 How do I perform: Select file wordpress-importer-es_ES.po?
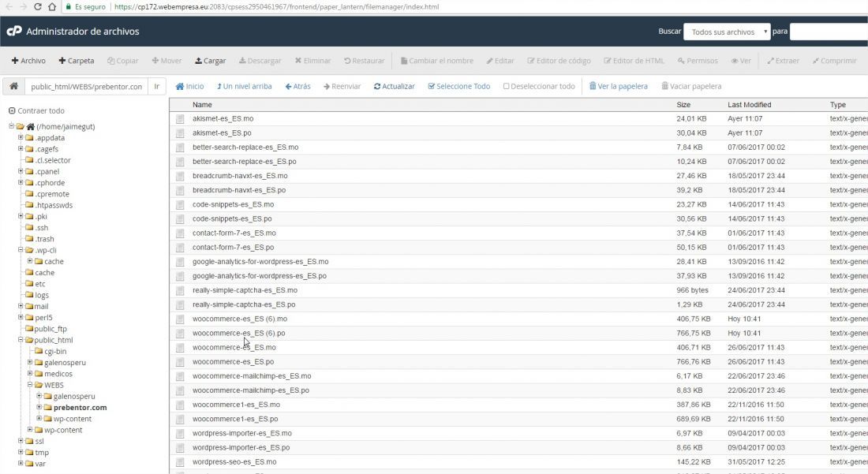[x=241, y=447]
